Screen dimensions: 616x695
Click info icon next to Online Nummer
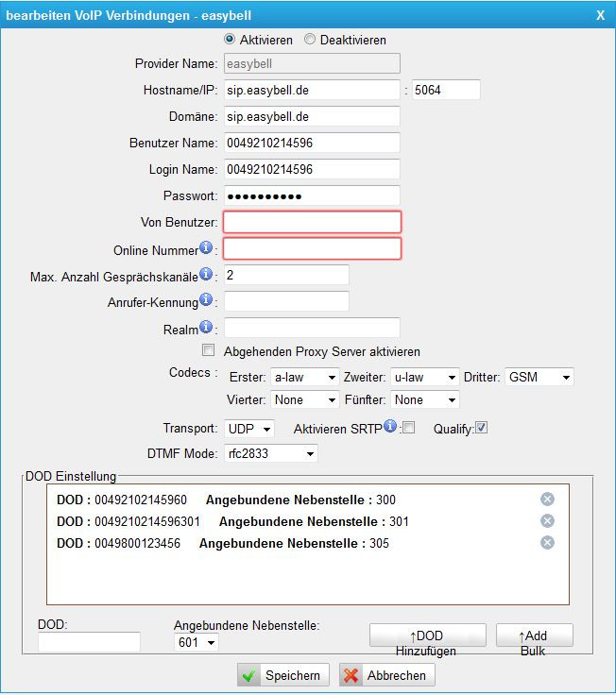click(x=206, y=249)
